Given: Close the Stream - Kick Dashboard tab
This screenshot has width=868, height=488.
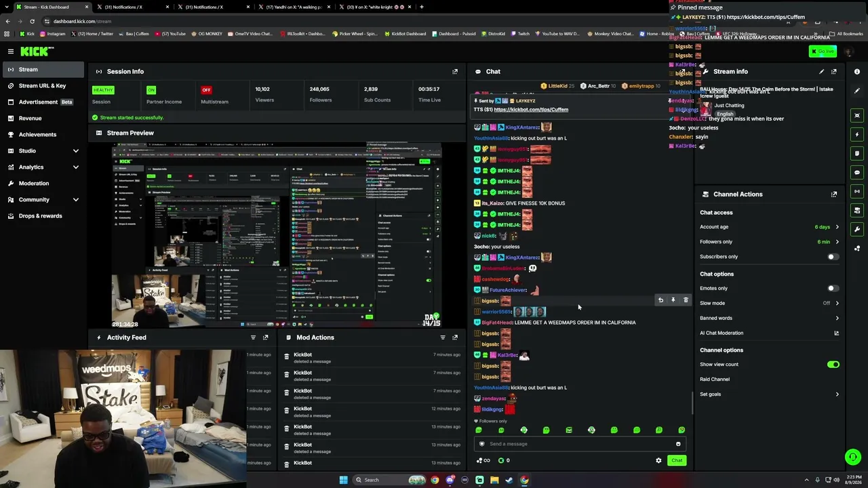Looking at the screenshot, I should (x=87, y=7).
